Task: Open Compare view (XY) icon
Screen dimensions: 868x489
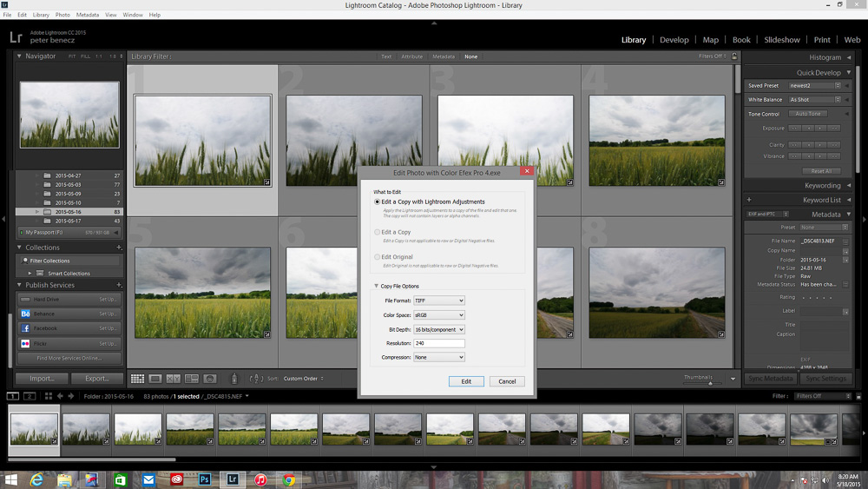Action: (174, 379)
